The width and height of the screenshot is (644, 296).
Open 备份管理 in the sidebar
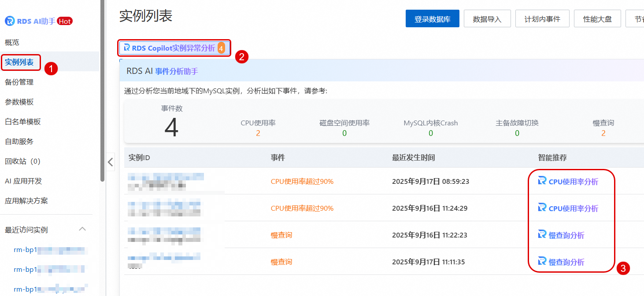point(19,82)
